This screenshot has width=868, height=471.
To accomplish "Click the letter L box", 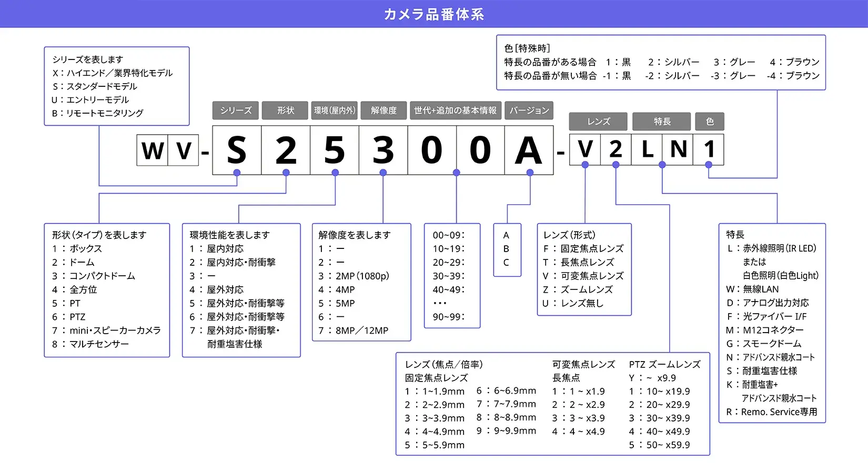I will coord(647,149).
